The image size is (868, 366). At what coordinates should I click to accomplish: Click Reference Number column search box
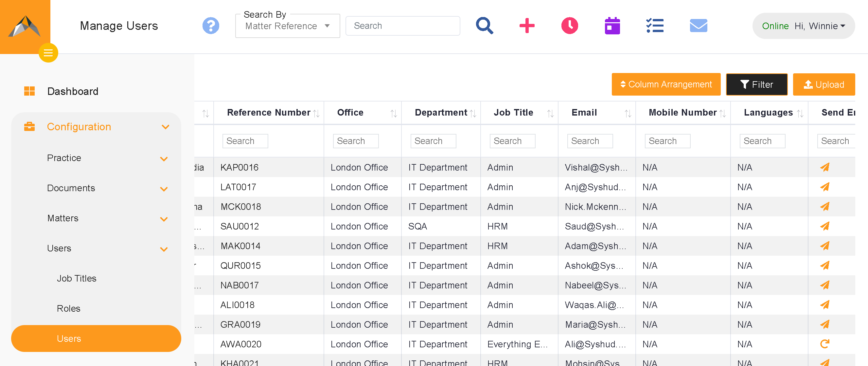click(245, 141)
